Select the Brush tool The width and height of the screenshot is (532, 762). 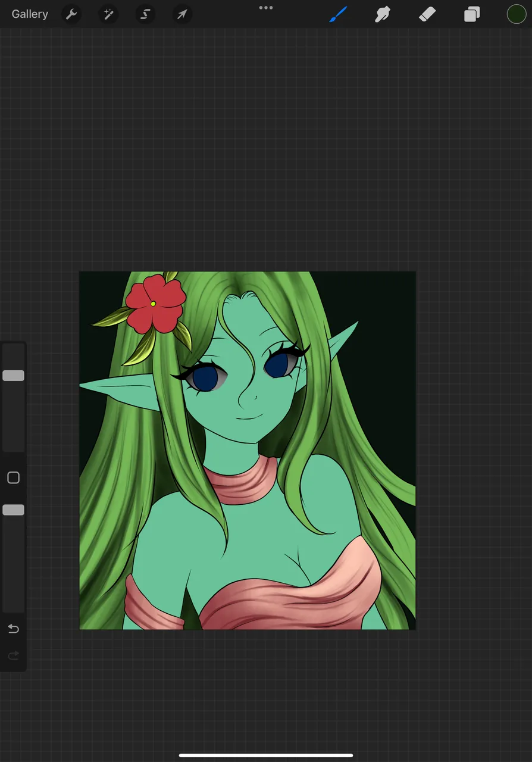[x=338, y=14]
